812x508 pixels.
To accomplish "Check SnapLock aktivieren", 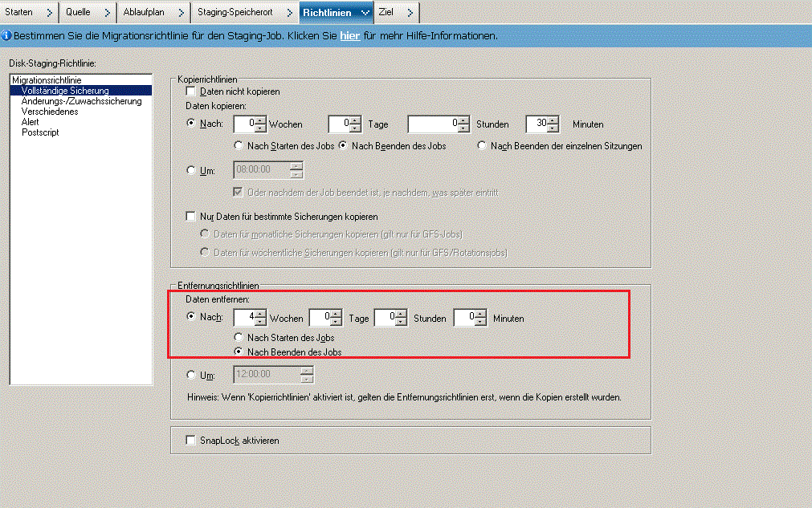I will coord(190,440).
